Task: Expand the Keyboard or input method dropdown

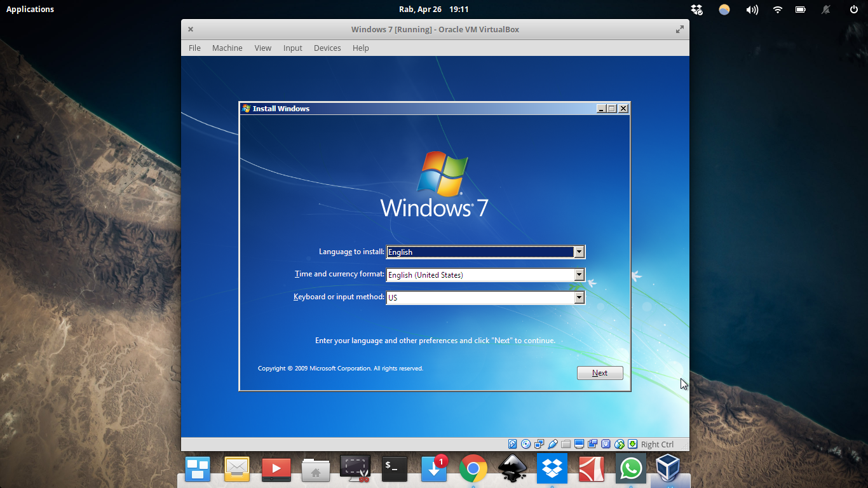Action: pos(579,297)
